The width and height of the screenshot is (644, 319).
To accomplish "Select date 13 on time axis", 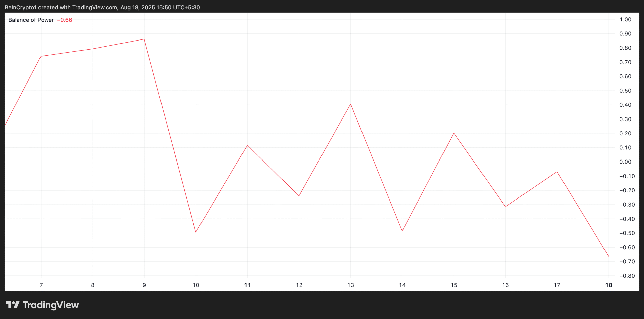I will [x=350, y=285].
